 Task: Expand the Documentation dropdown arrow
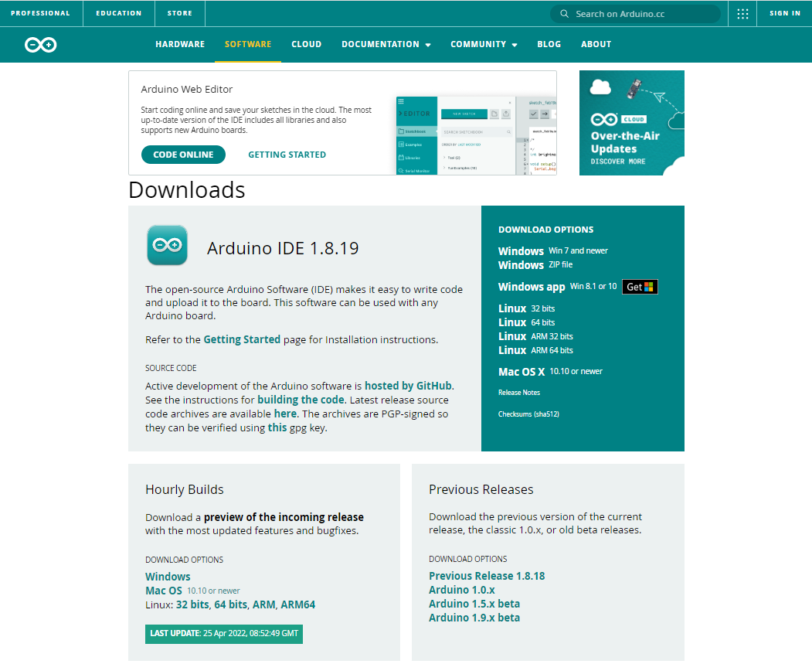pos(428,45)
